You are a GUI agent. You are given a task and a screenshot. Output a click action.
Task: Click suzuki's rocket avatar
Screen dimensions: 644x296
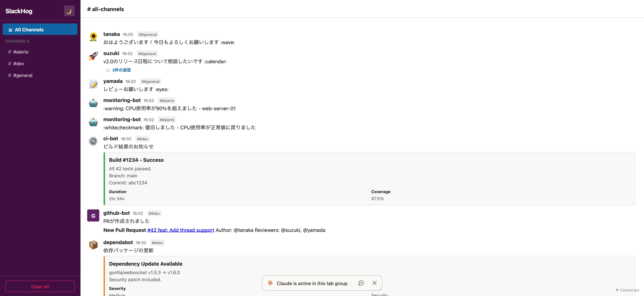pos(93,56)
